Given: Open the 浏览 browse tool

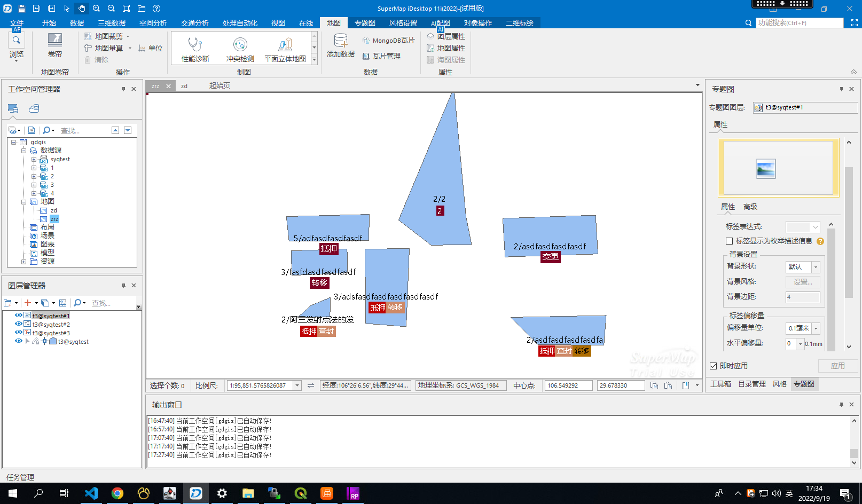Looking at the screenshot, I should (x=16, y=46).
